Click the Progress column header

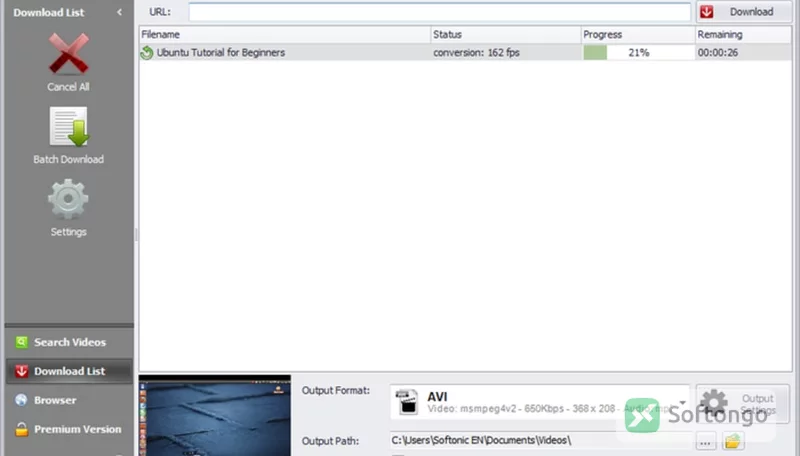coord(638,34)
